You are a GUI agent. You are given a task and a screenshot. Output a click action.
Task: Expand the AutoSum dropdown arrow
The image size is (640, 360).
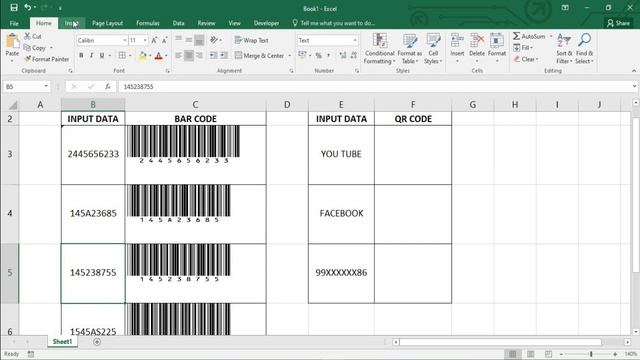(x=551, y=36)
